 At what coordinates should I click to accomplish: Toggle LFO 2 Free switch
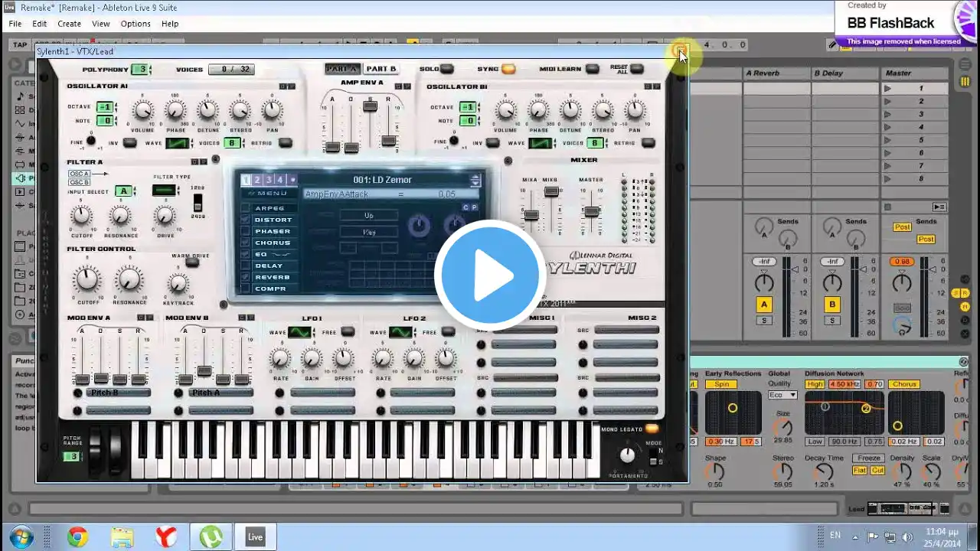[x=448, y=331]
